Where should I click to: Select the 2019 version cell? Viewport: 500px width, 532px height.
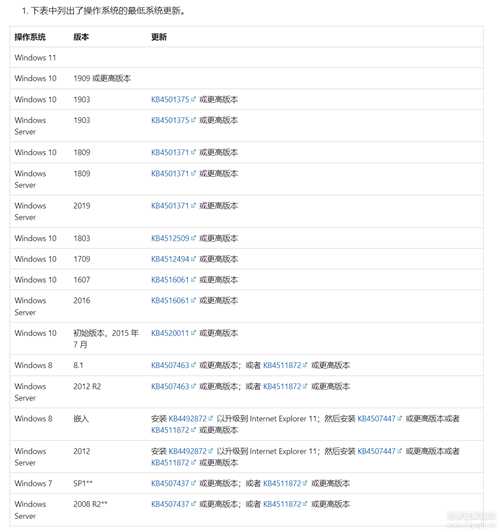(x=82, y=206)
